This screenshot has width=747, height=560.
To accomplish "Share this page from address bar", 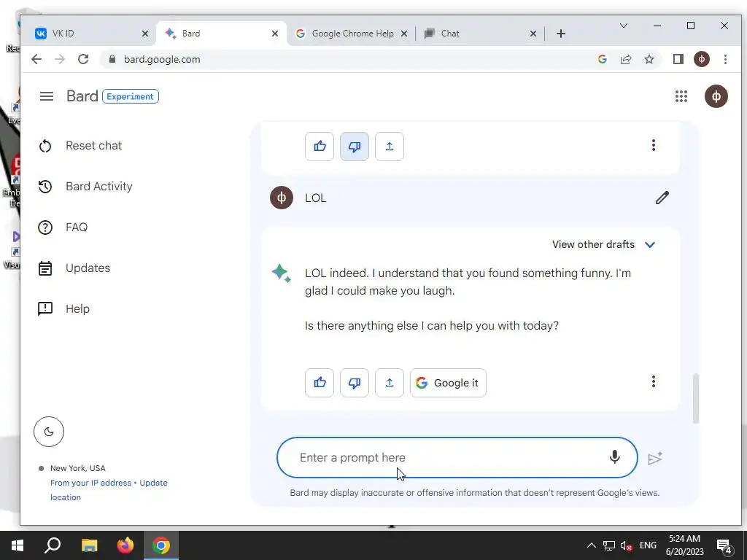I will pyautogui.click(x=625, y=59).
